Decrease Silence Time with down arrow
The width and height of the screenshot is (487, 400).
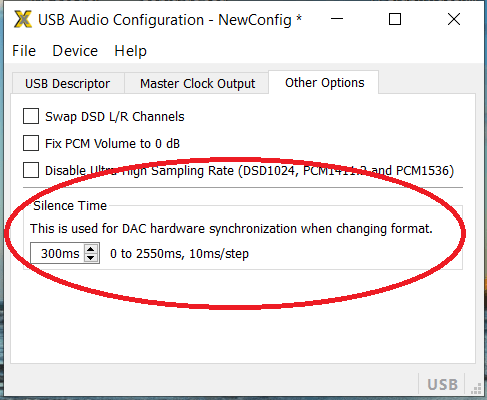[91, 258]
